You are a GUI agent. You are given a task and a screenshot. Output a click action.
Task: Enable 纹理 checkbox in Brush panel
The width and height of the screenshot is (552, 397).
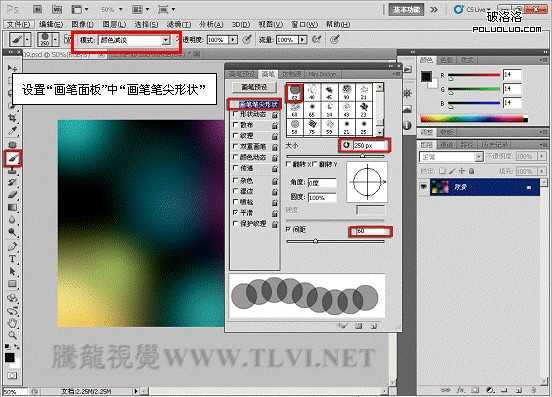(x=236, y=135)
